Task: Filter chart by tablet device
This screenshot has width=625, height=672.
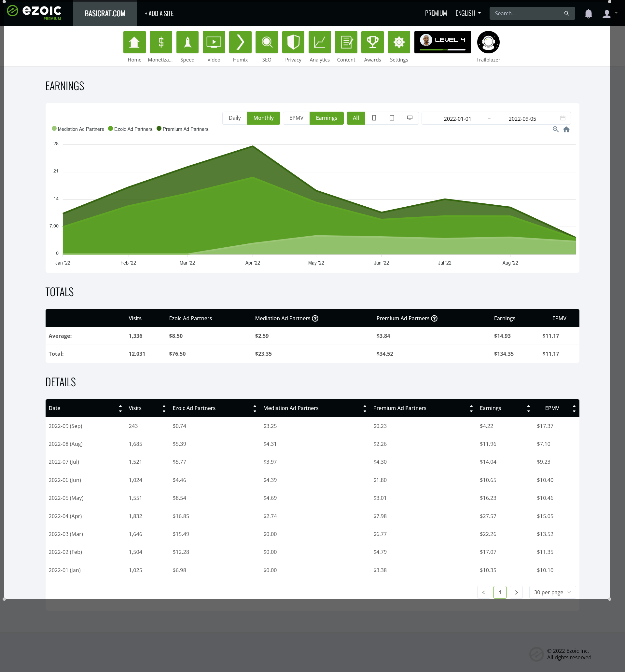Action: (392, 118)
